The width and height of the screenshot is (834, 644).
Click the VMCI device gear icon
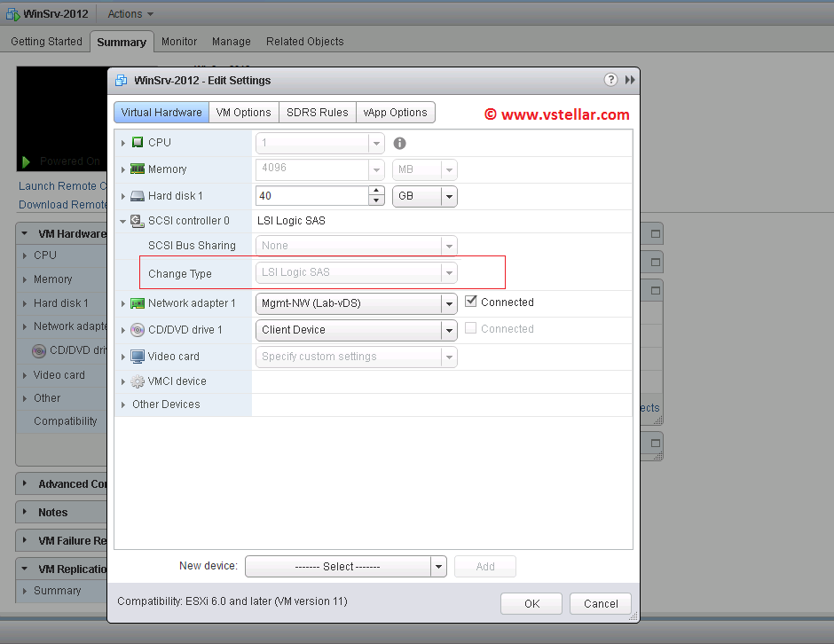[x=138, y=381]
